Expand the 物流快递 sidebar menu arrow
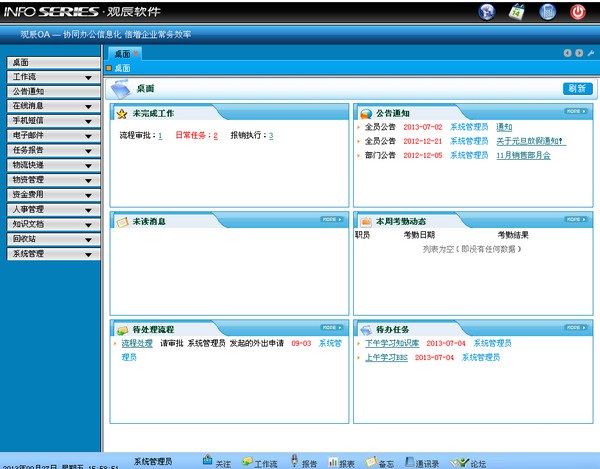This screenshot has height=469, width=600. coord(88,166)
